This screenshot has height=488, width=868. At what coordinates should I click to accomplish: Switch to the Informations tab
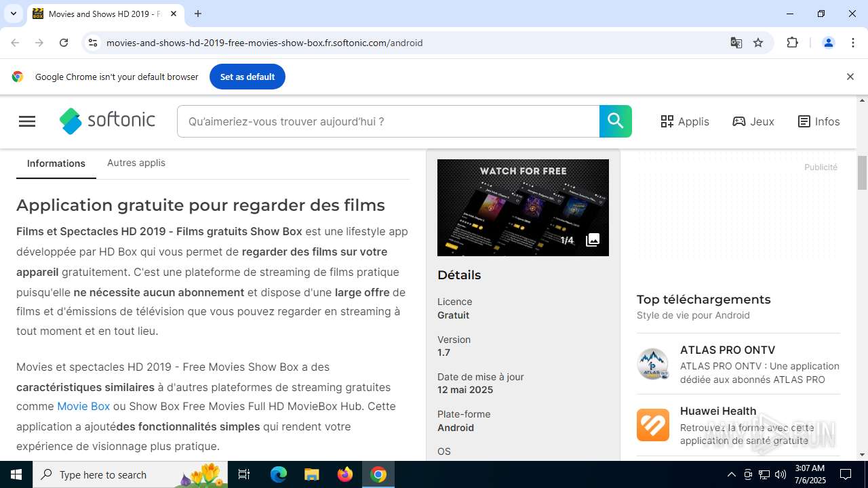point(56,163)
